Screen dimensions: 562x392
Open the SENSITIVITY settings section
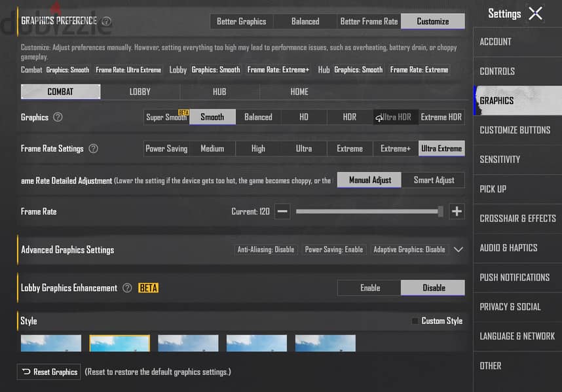pos(517,159)
